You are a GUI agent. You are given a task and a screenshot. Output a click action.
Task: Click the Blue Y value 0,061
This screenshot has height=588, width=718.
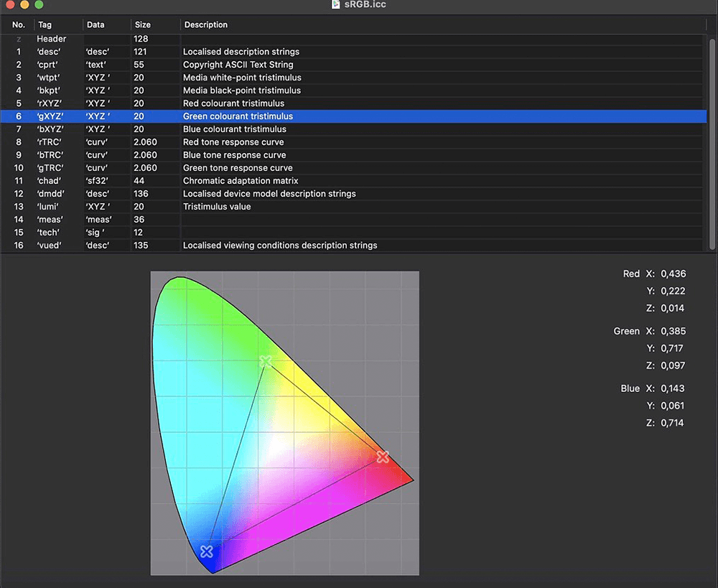tap(672, 406)
